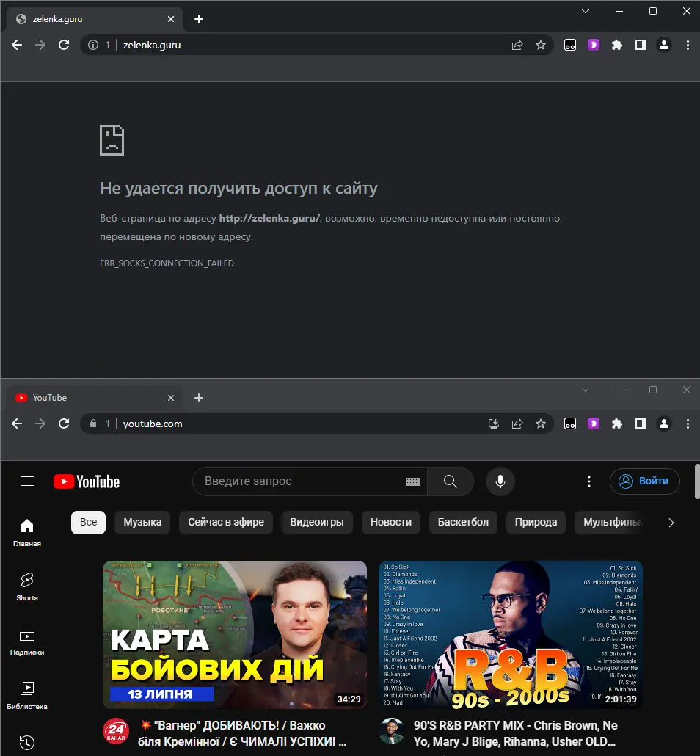This screenshot has height=756, width=700.
Task: Close the YouTube tab
Action: [x=171, y=398]
